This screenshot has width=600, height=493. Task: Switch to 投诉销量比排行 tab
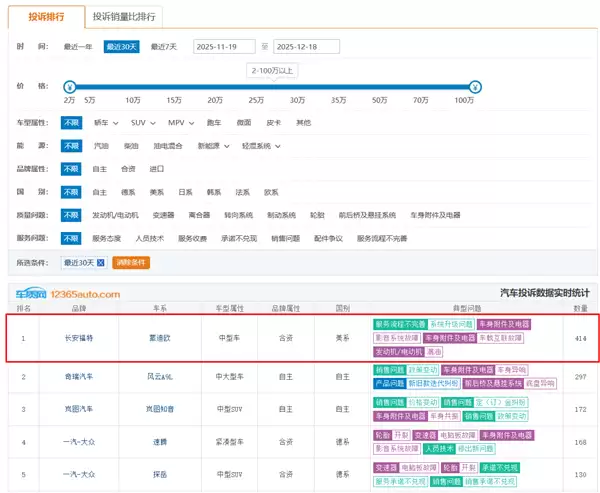pyautogui.click(x=124, y=17)
